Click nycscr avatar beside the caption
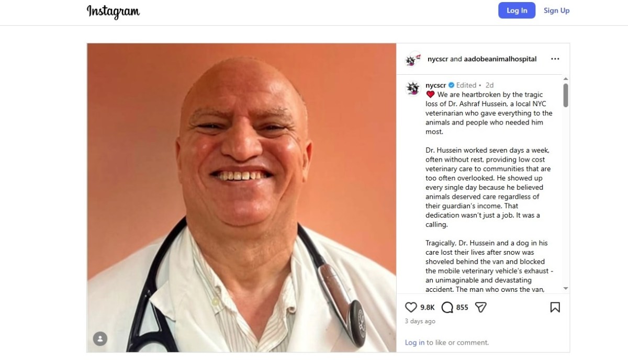628x364 pixels. point(413,88)
